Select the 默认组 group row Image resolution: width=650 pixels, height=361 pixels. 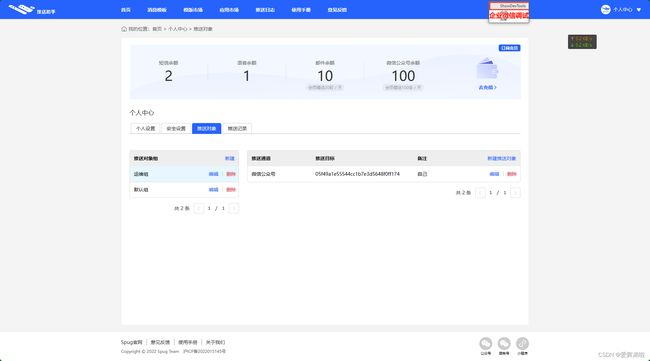click(184, 190)
